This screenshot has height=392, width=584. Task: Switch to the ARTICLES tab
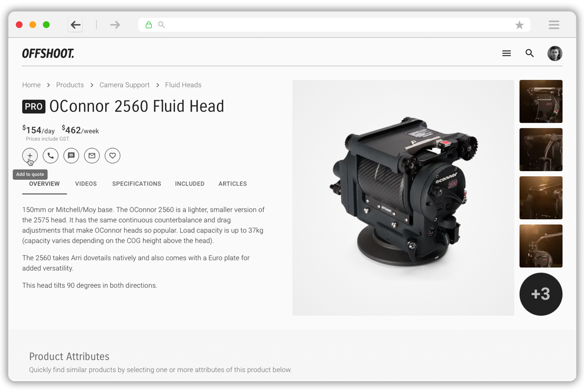coord(233,184)
